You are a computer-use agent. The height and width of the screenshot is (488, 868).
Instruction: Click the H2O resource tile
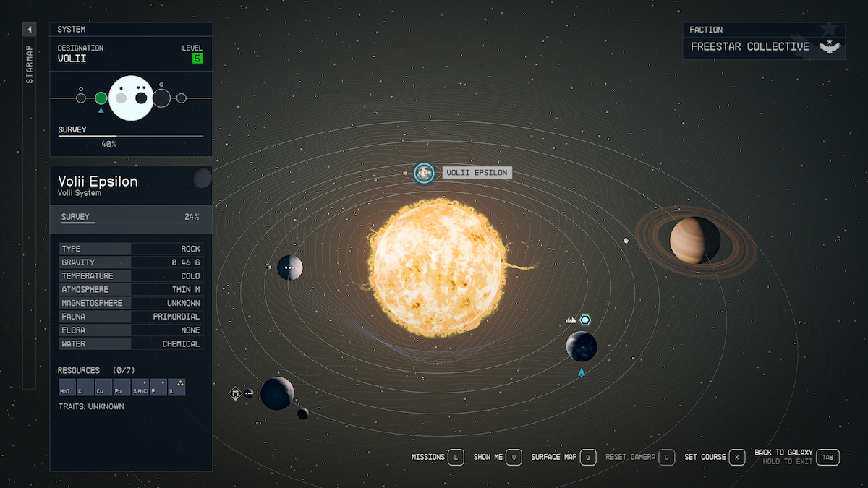coord(67,388)
